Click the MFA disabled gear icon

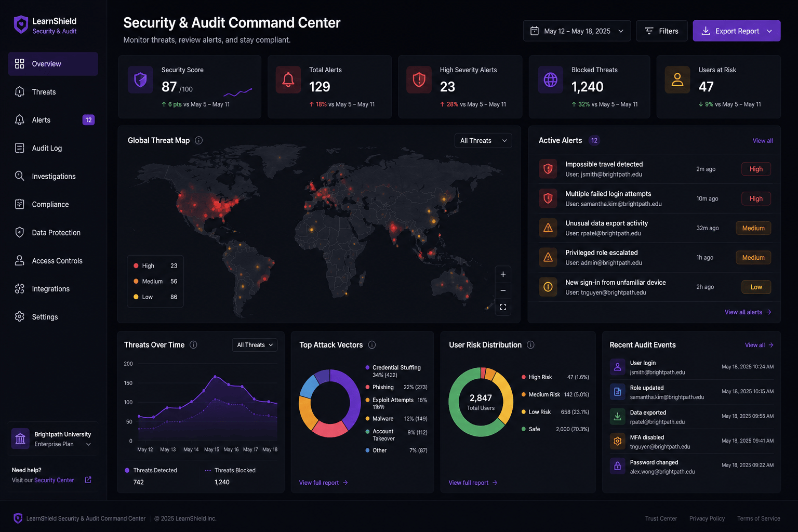pyautogui.click(x=618, y=441)
